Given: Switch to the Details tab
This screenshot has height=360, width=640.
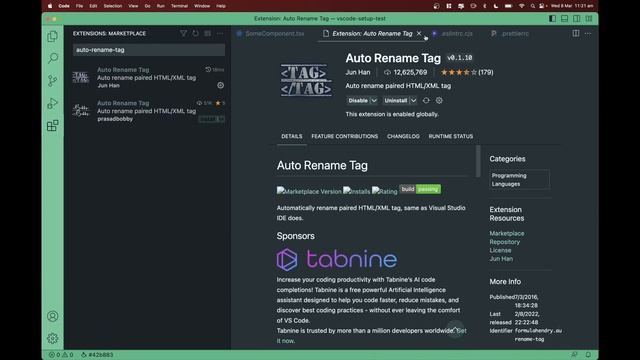Looking at the screenshot, I should (292, 136).
